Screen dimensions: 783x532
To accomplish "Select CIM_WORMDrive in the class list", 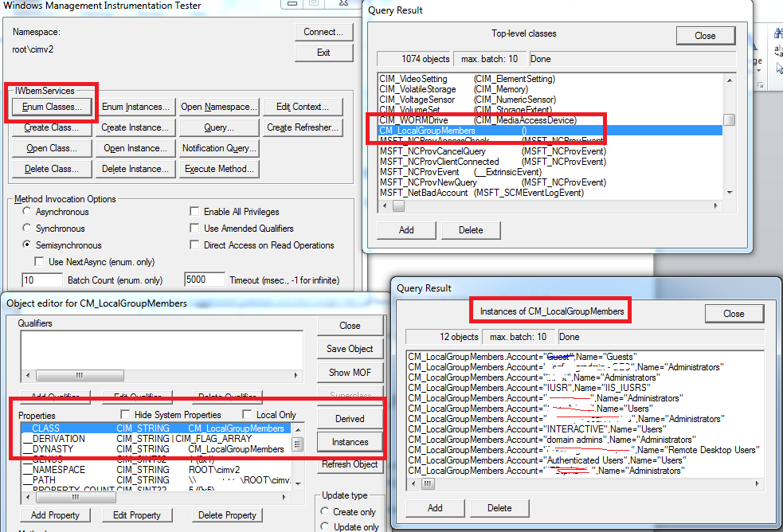I will [x=446, y=120].
